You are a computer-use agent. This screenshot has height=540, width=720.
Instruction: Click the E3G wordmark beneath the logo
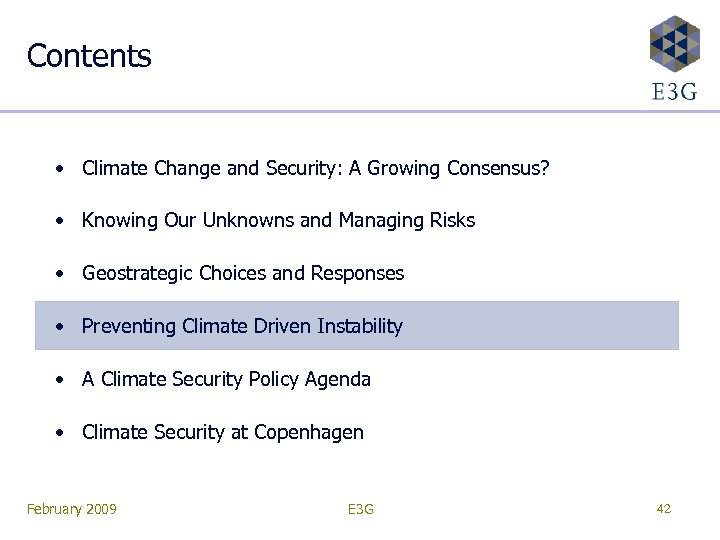point(674,92)
